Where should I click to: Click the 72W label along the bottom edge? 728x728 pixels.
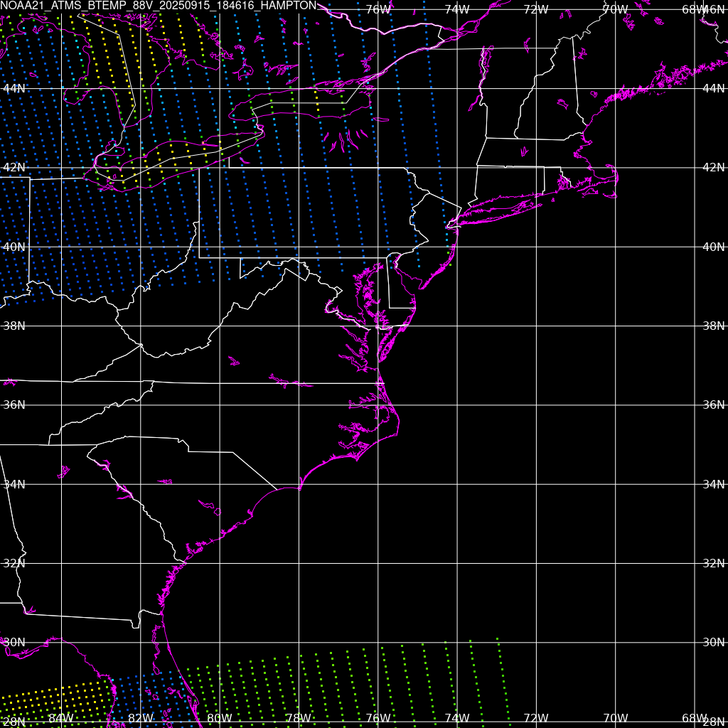[x=536, y=718]
